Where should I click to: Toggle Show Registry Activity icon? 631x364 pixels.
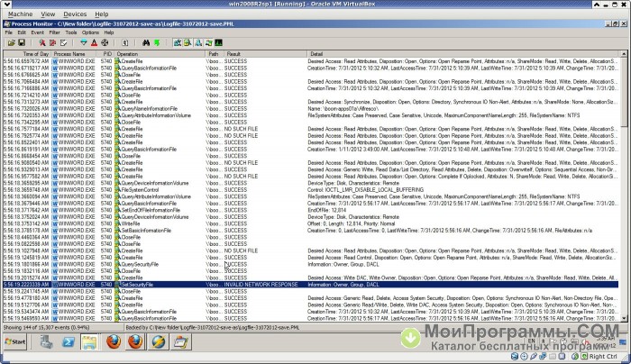click(x=177, y=42)
